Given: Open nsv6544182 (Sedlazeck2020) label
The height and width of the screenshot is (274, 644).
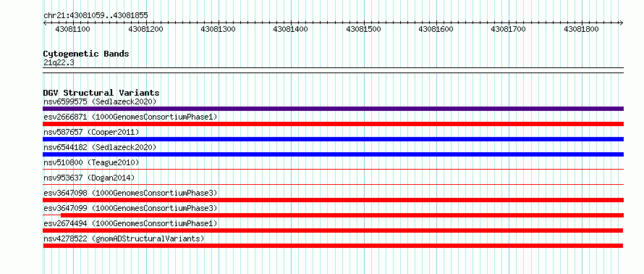Looking at the screenshot, I should 100,147.
